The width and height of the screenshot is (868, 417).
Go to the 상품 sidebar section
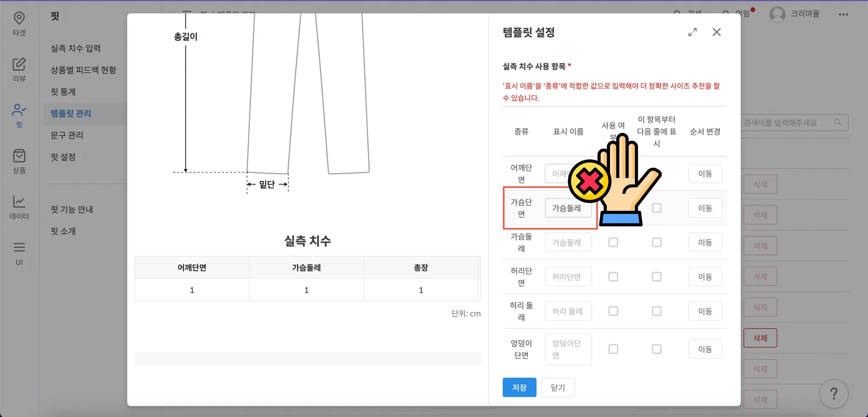click(x=19, y=161)
